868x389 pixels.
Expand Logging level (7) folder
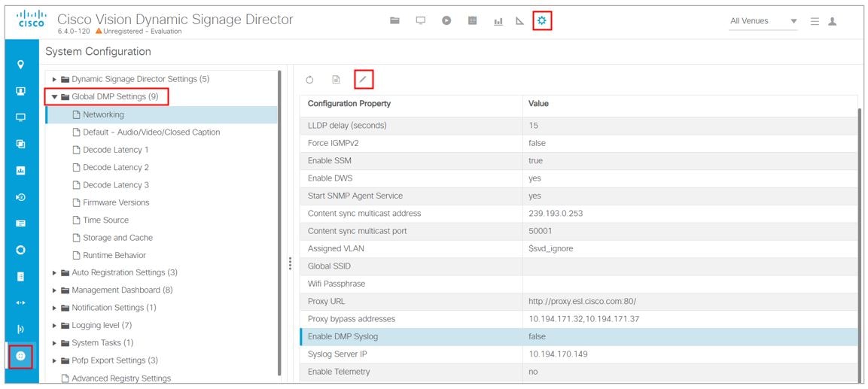(x=55, y=325)
